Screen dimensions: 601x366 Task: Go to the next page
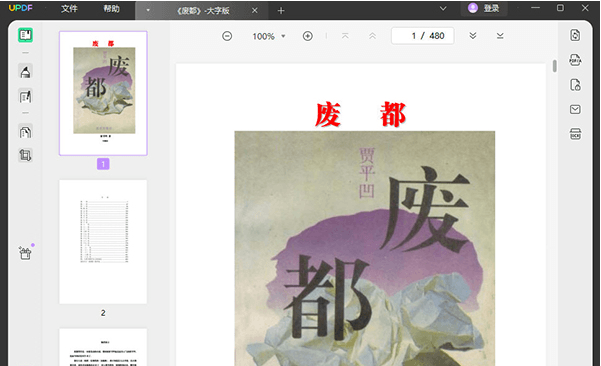tap(473, 36)
